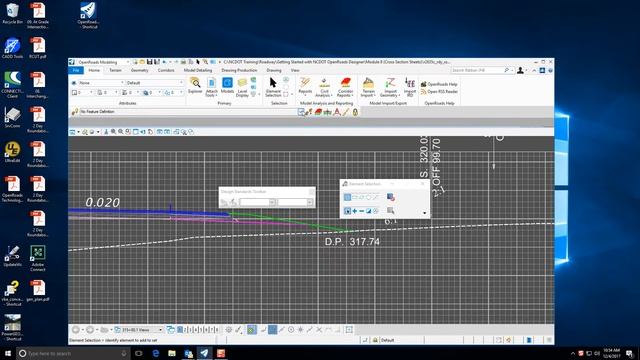Open the Default level dropdown

tap(181, 83)
